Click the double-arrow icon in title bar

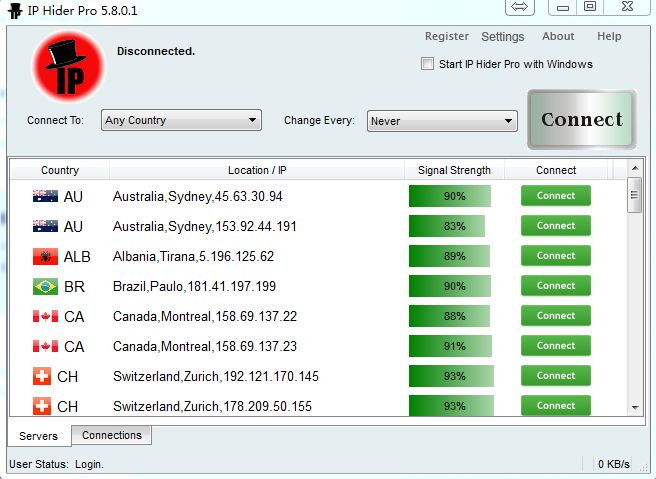tap(519, 7)
